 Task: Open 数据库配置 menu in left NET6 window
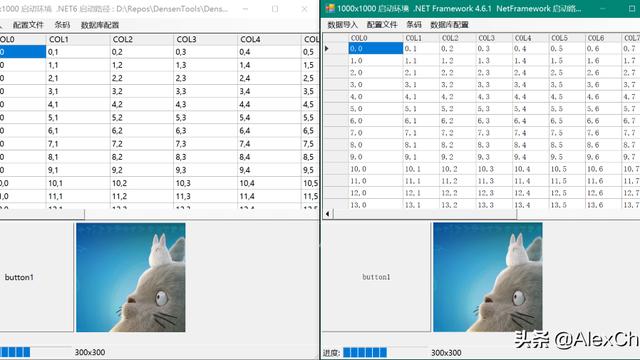(100, 25)
